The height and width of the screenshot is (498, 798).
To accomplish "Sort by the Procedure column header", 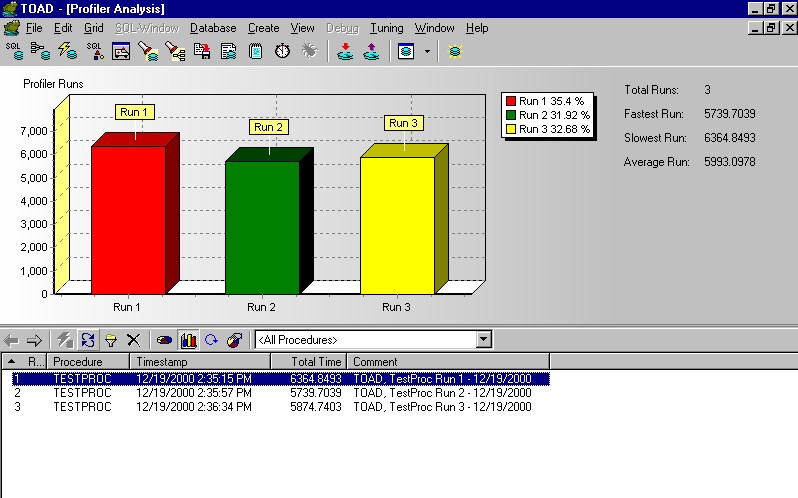I will tap(88, 362).
